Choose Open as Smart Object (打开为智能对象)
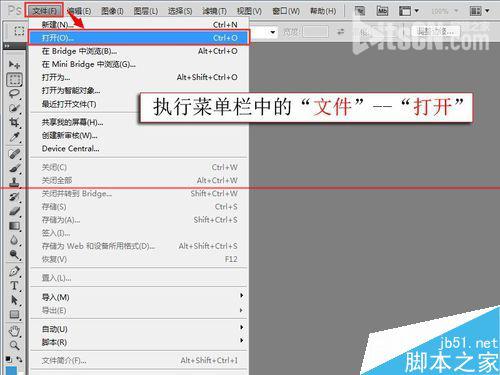This screenshot has height=375, width=500. point(139,90)
